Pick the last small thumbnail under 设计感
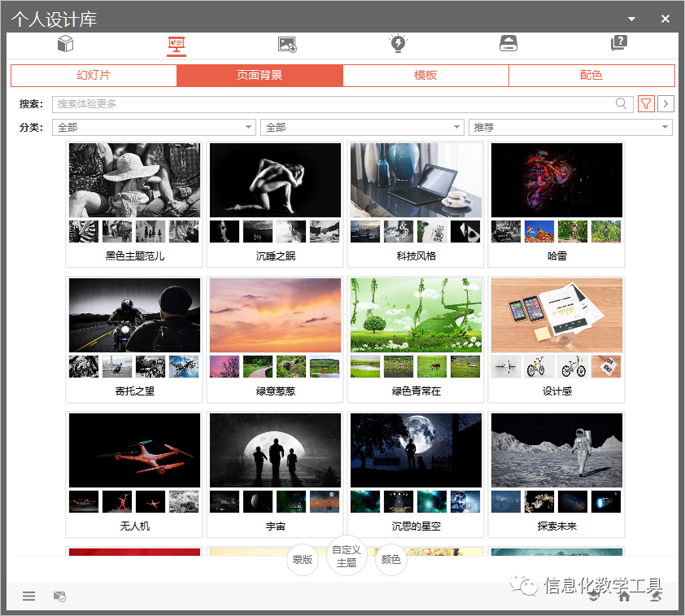685x616 pixels. [606, 366]
